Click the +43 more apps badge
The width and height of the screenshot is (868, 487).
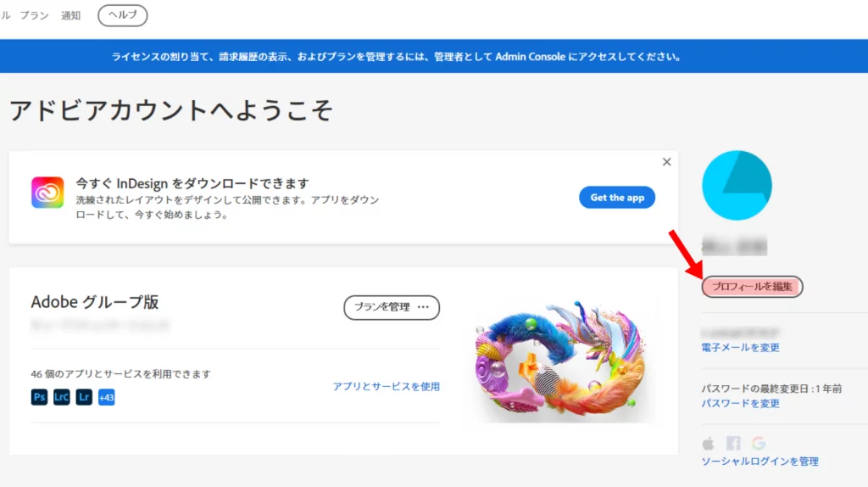pos(106,397)
